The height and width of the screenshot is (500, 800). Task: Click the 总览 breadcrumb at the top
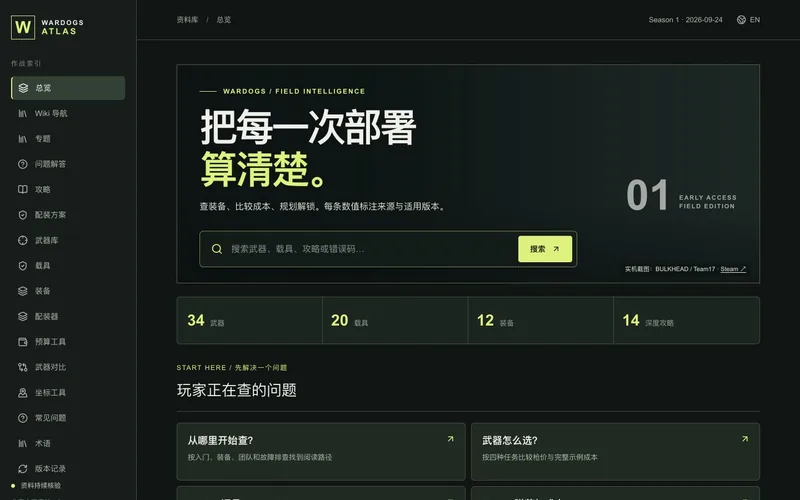223,20
